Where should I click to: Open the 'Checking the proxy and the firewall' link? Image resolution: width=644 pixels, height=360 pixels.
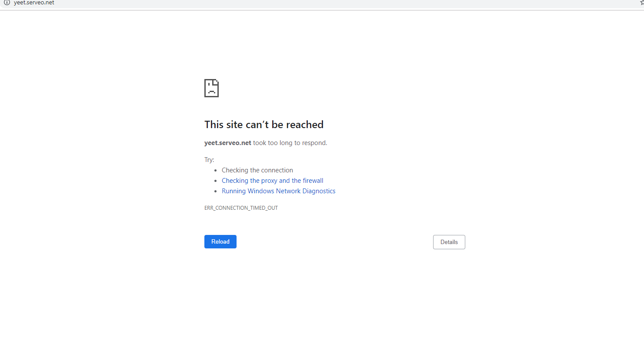pyautogui.click(x=273, y=181)
